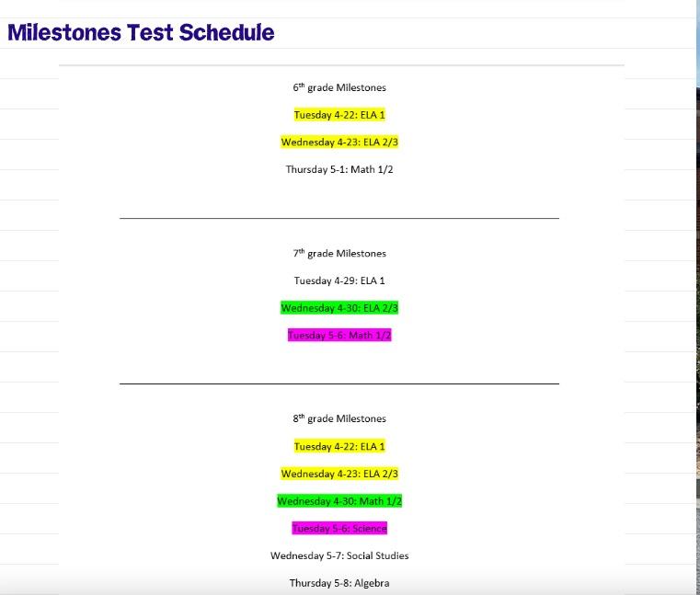Click the magenta Tuesday 5-6: Science line

coord(339,529)
